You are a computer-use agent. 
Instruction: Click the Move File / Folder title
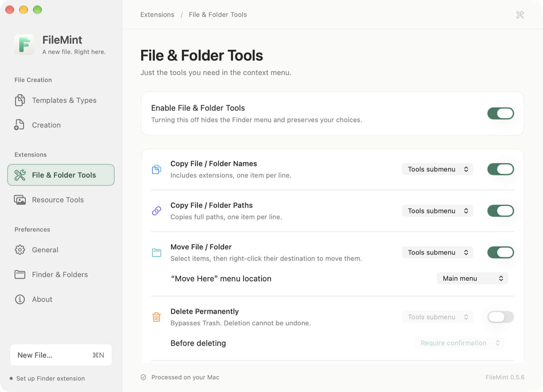201,247
